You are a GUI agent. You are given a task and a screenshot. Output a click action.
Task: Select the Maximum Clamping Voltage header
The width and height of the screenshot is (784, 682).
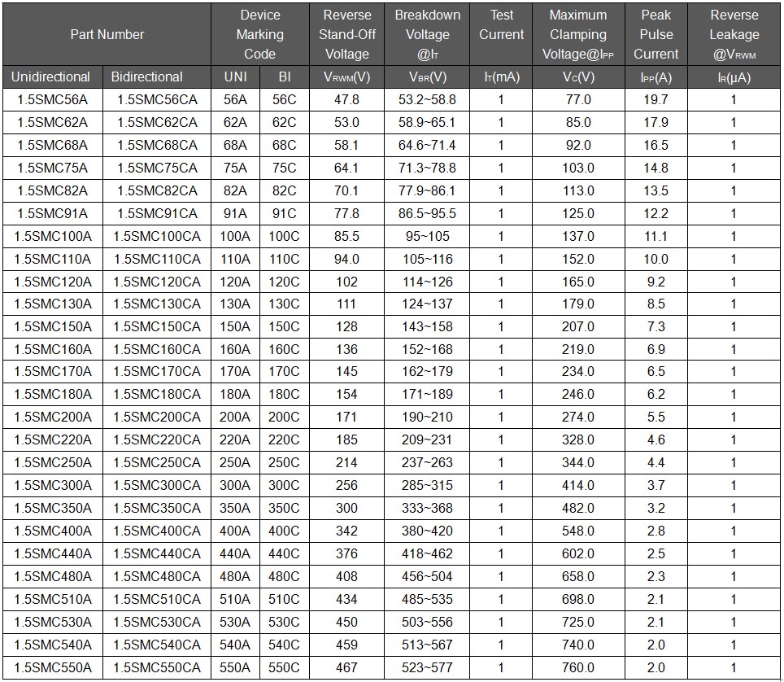pos(578,35)
